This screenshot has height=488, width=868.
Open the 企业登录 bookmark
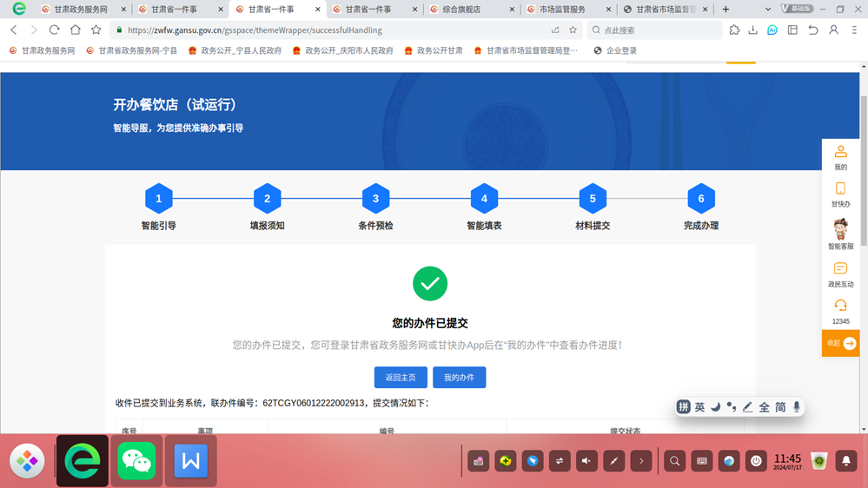615,50
